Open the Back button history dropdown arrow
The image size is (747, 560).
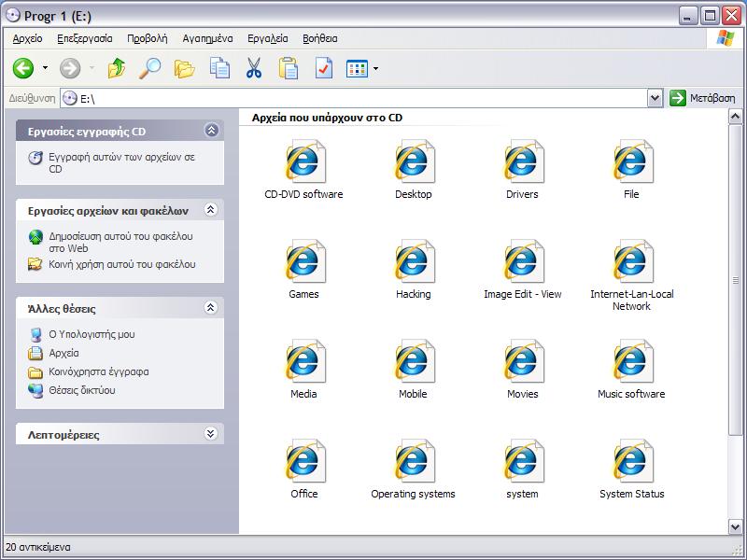click(45, 68)
